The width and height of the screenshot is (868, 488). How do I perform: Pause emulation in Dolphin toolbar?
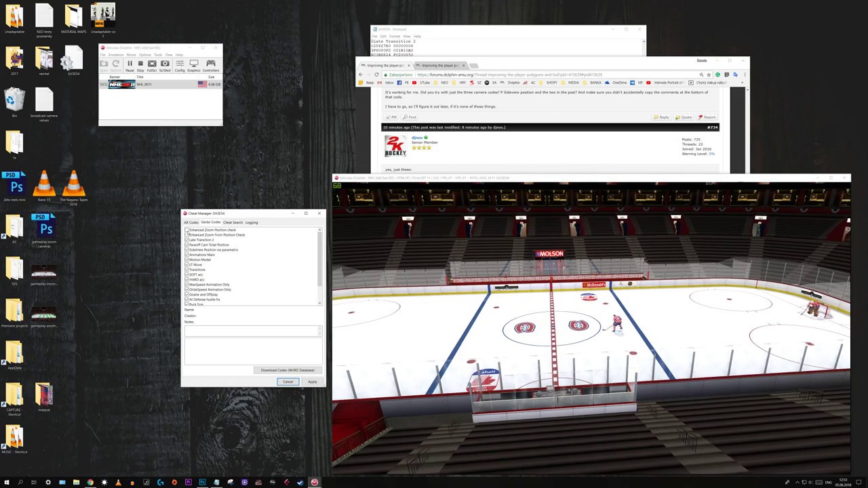pyautogui.click(x=130, y=66)
